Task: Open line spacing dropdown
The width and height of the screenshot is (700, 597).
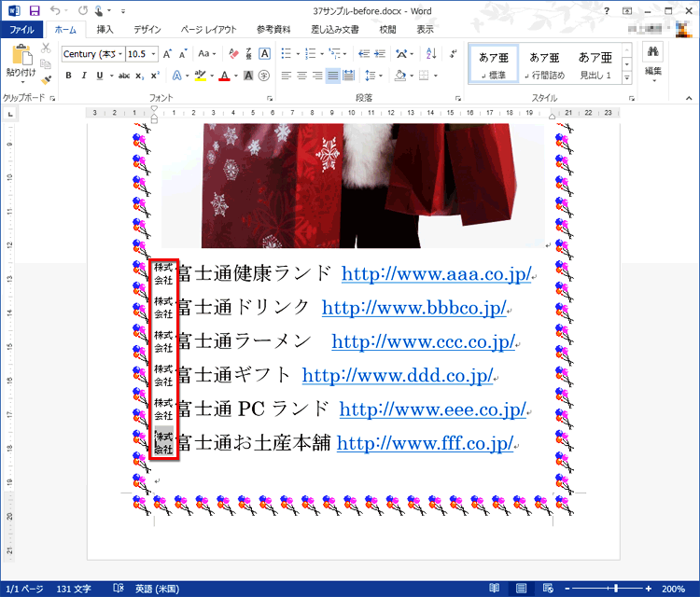Action: tap(373, 76)
